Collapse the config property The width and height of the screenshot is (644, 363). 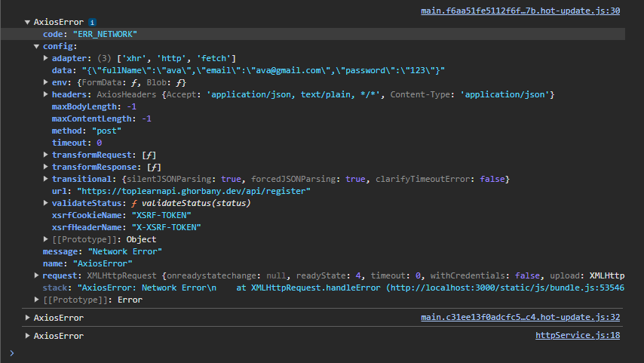[x=36, y=47]
